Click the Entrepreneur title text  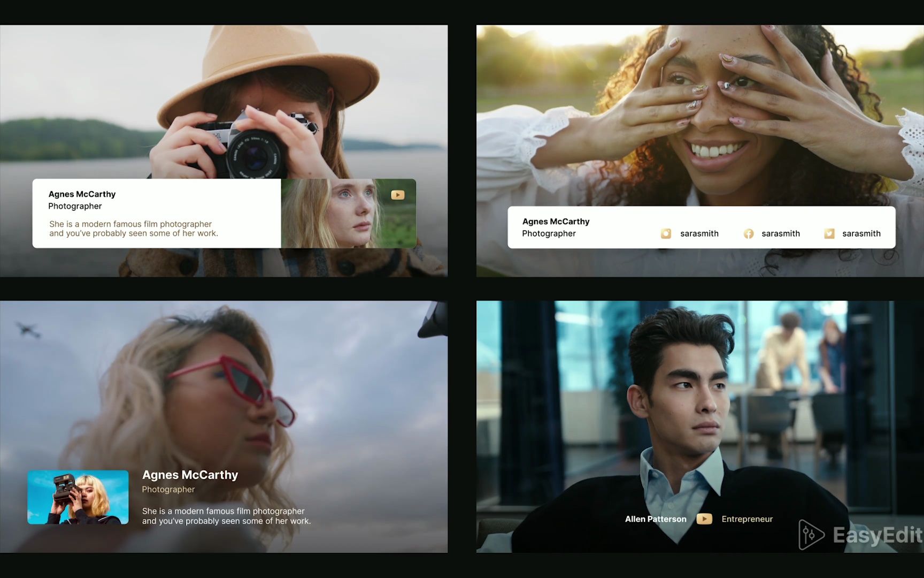[747, 519]
